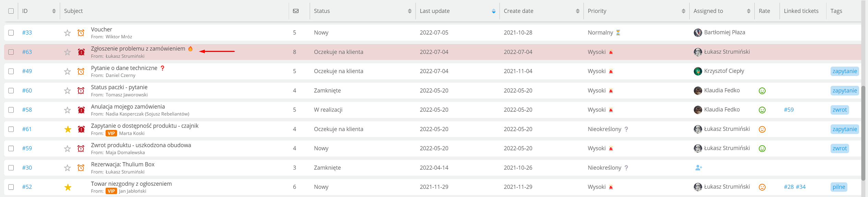This screenshot has height=197, width=868.
Task: Click green smiley rating on ticket #59
Action: click(762, 148)
